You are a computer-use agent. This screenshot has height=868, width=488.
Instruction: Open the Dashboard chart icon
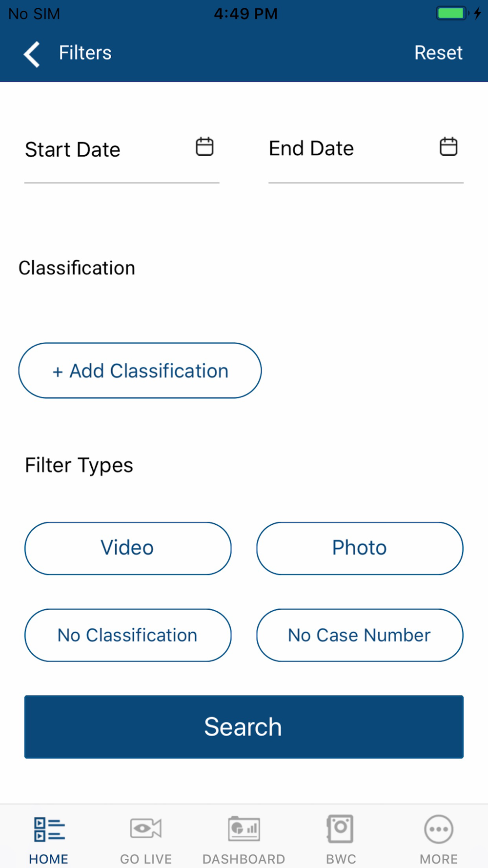coord(244,828)
